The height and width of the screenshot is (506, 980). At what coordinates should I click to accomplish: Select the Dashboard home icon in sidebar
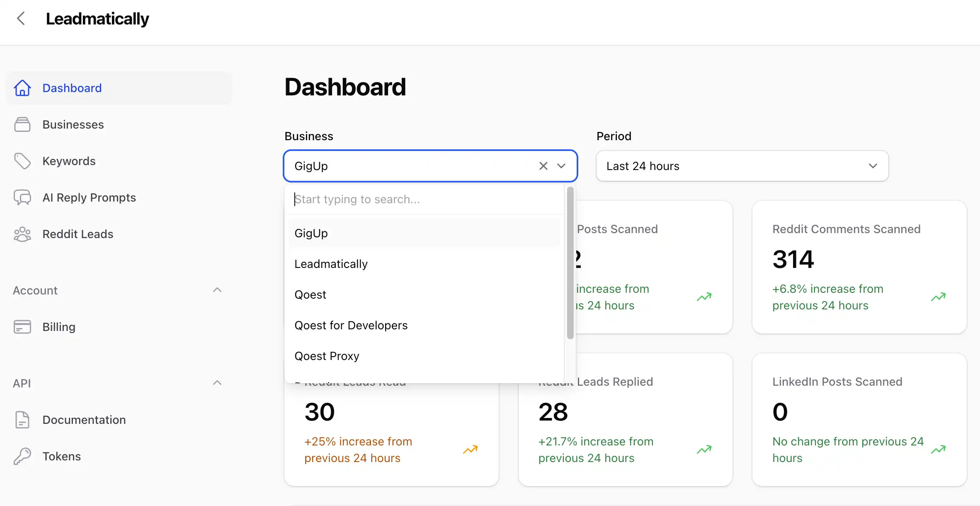(x=22, y=88)
